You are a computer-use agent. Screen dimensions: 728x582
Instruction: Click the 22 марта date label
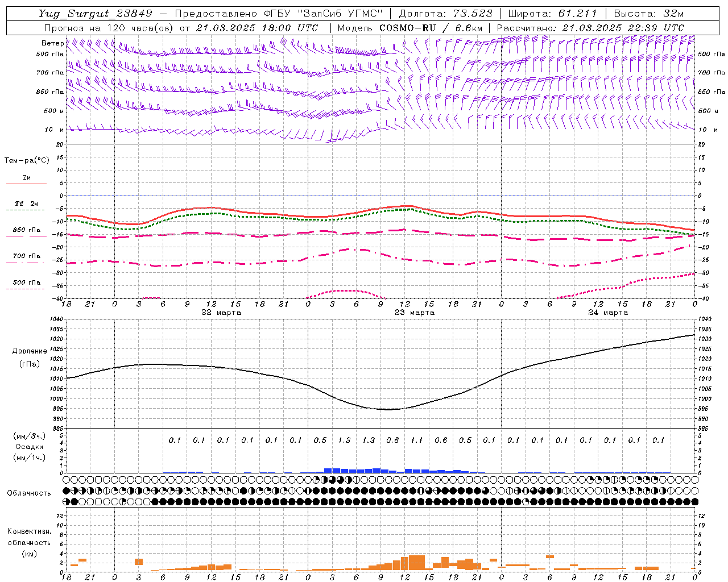point(221,313)
